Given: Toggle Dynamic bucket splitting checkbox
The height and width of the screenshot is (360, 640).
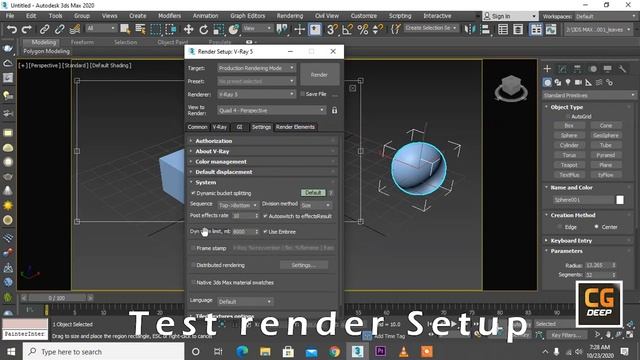Looking at the screenshot, I should 193,193.
